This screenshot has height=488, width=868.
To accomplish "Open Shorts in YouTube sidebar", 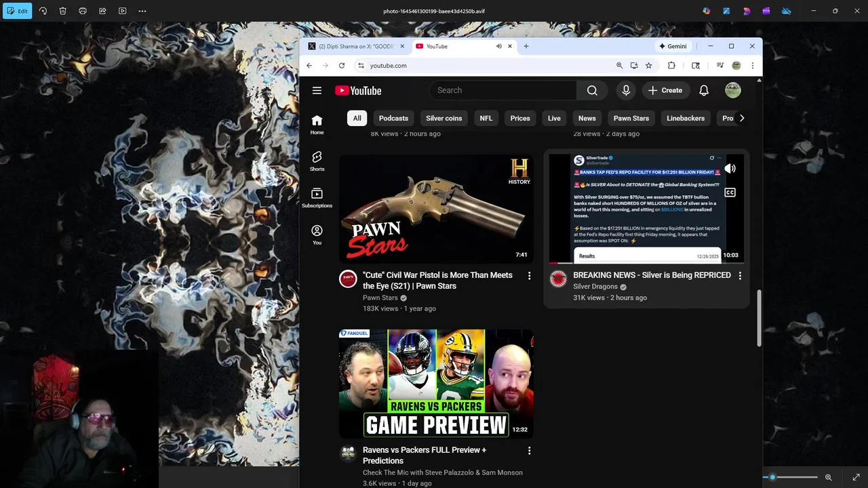I will point(317,161).
